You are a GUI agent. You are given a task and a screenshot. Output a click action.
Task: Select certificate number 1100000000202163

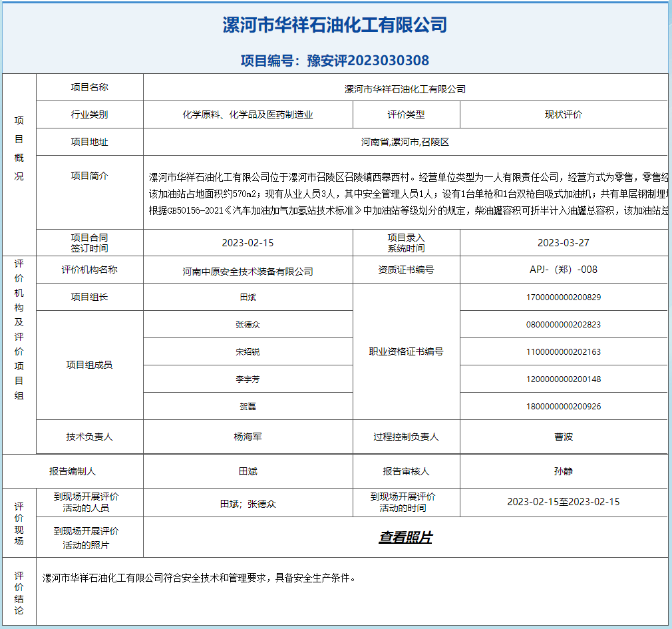[x=563, y=351]
